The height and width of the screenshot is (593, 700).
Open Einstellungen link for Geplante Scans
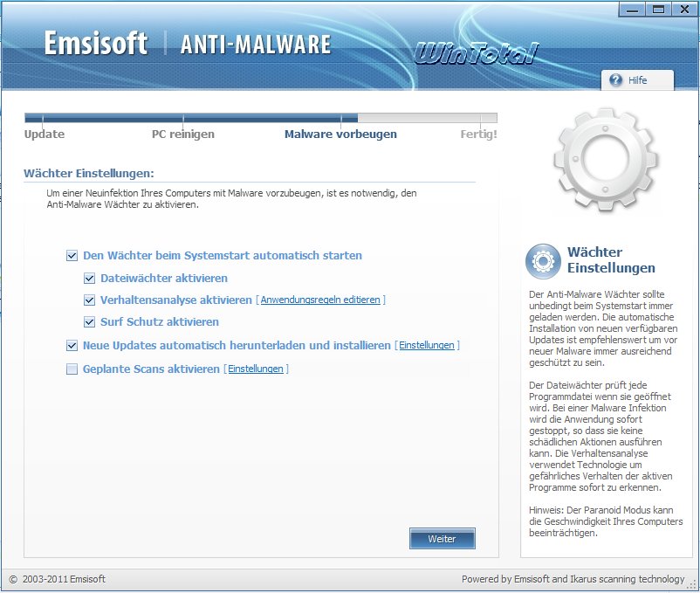256,369
